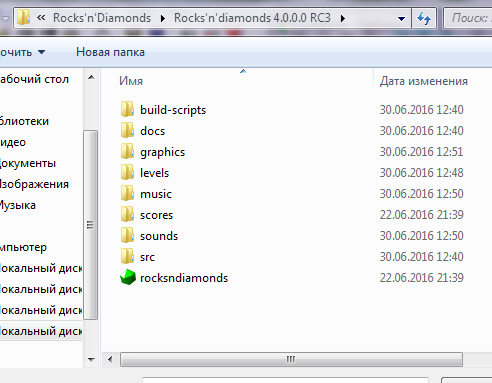This screenshot has width=492, height=383.
Task: Click the levels date 30.06.2016 12:48
Action: click(421, 173)
